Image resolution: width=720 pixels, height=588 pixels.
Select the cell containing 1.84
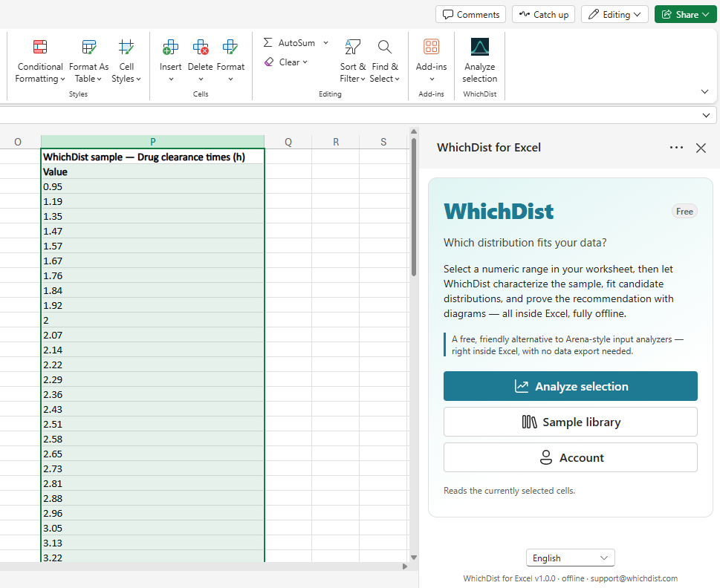[x=152, y=290]
